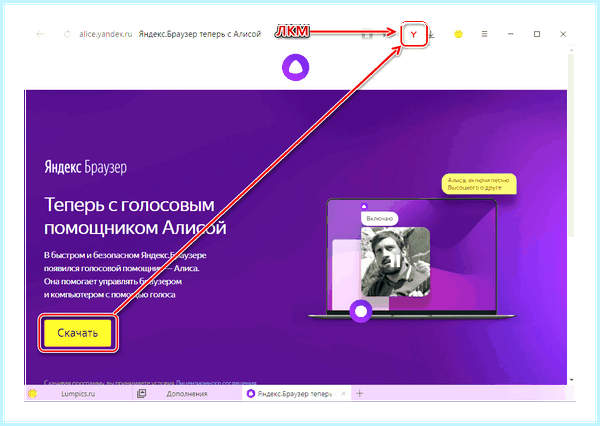Viewport: 600px width, 426px height.
Task: Open a new tab with the plus button
Action: pos(359,393)
